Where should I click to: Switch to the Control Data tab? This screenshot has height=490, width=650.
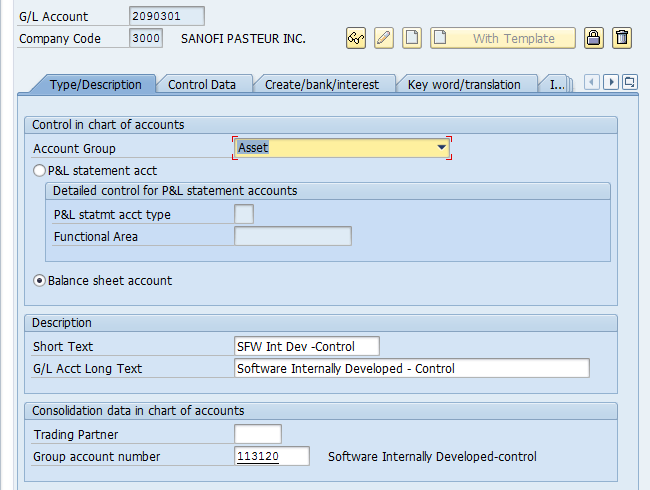[x=202, y=85]
